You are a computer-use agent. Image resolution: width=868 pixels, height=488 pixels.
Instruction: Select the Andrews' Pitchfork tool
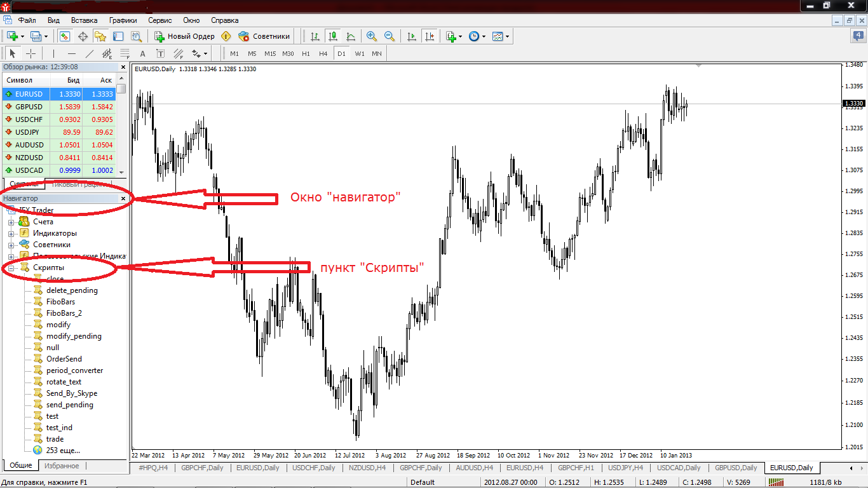(179, 53)
